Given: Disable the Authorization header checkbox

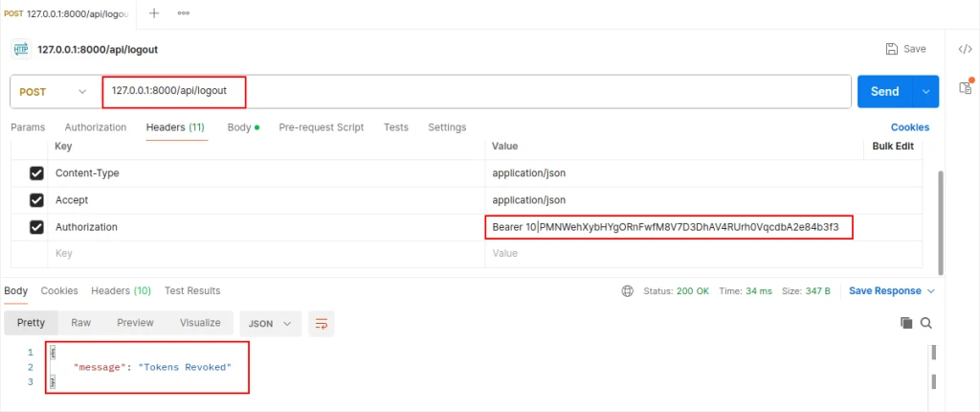Looking at the screenshot, I should (x=37, y=227).
